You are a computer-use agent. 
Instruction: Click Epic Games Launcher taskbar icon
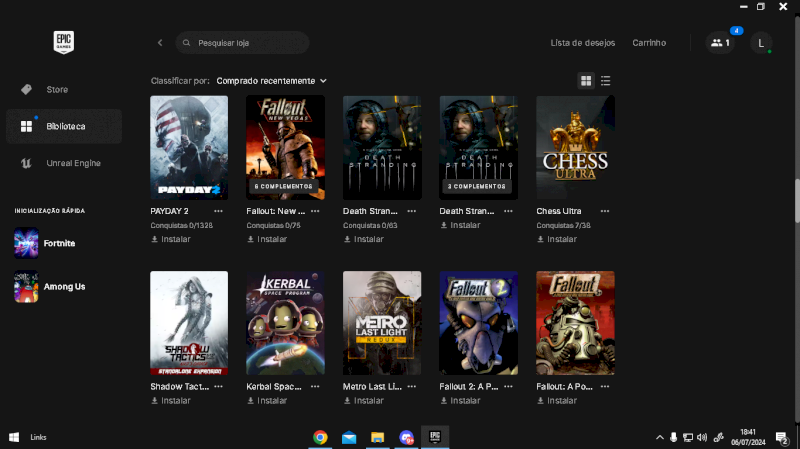tap(435, 437)
